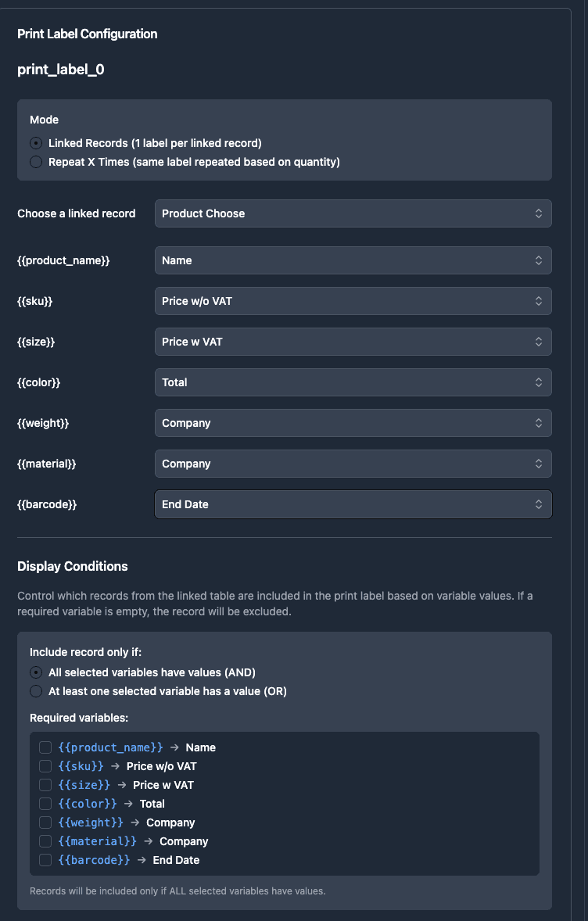
Task: Open the product_name field dropdown showing Name
Action: click(x=353, y=260)
